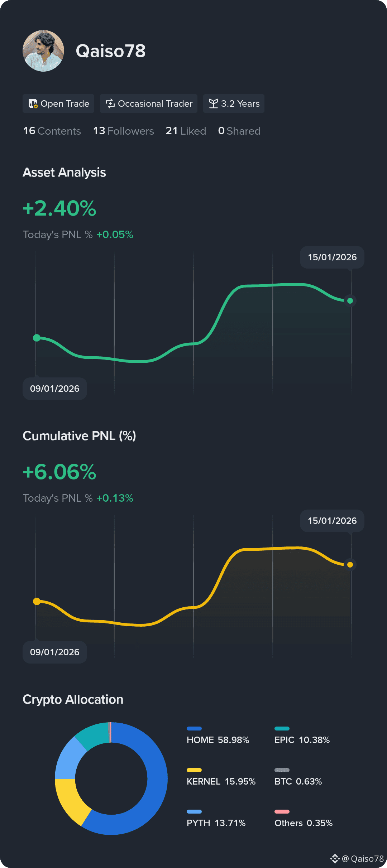Select the HOME blue legend swatch
The width and height of the screenshot is (387, 868).
(194, 728)
